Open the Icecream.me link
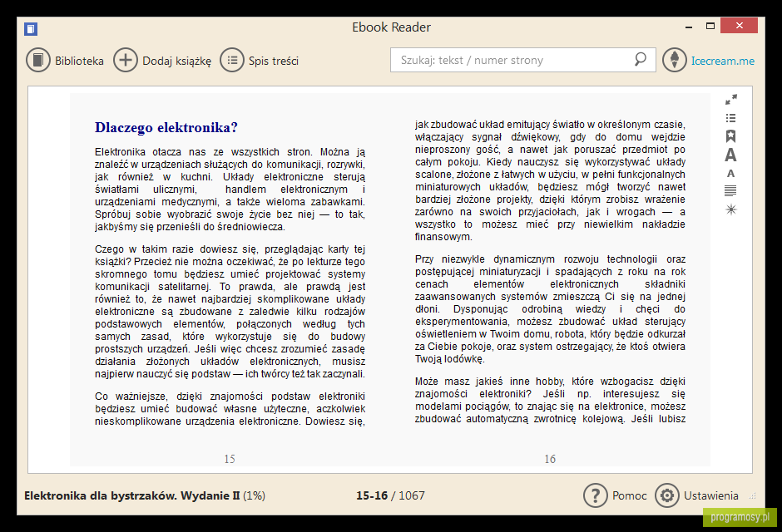 (x=723, y=61)
